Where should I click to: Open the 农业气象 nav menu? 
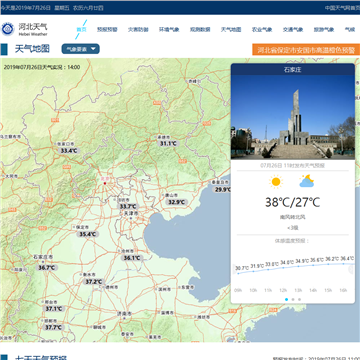click(x=262, y=29)
